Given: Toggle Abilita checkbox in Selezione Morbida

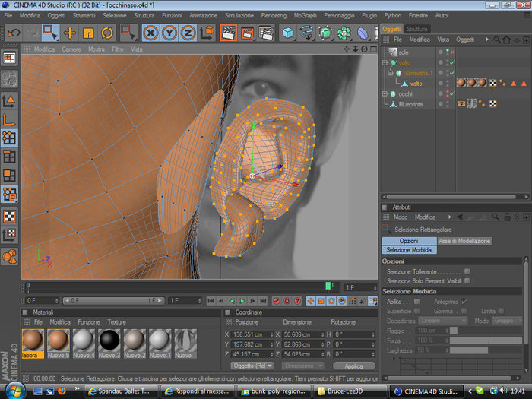Looking at the screenshot, I should (x=416, y=301).
